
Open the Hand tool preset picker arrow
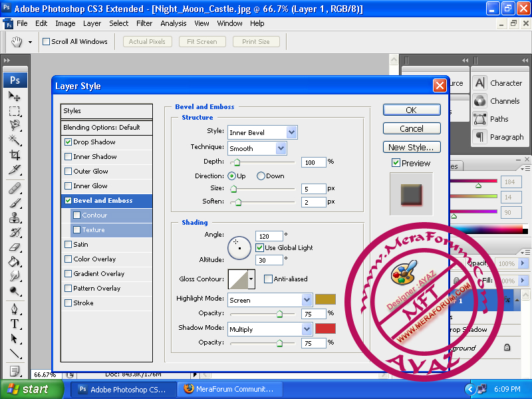[x=30, y=42]
